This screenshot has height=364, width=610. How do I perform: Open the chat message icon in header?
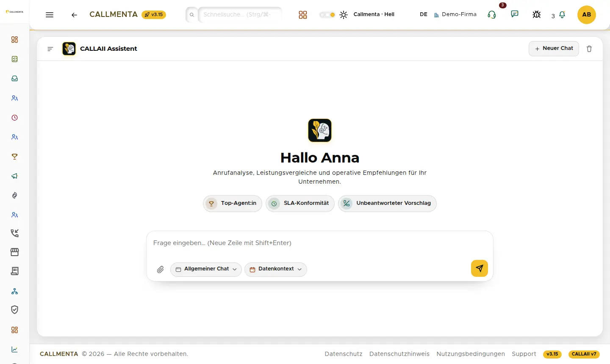click(515, 14)
